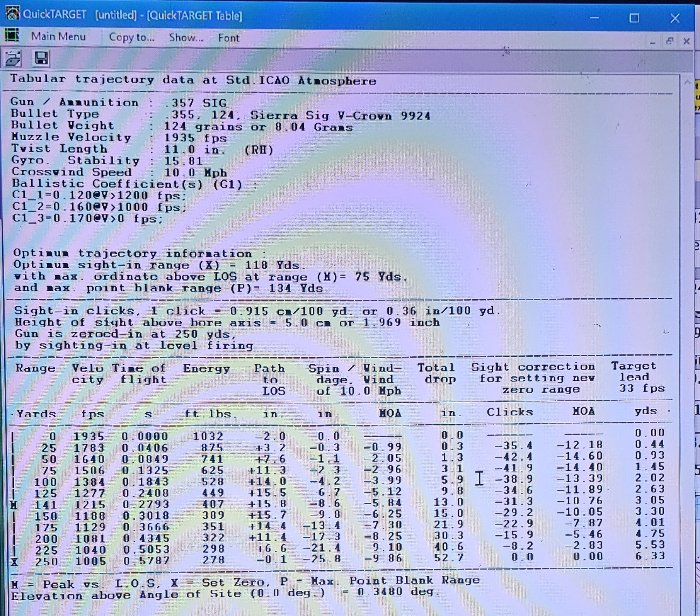This screenshot has height=616, width=700.
Task: Click the 'Energy' column header
Action: (x=206, y=369)
